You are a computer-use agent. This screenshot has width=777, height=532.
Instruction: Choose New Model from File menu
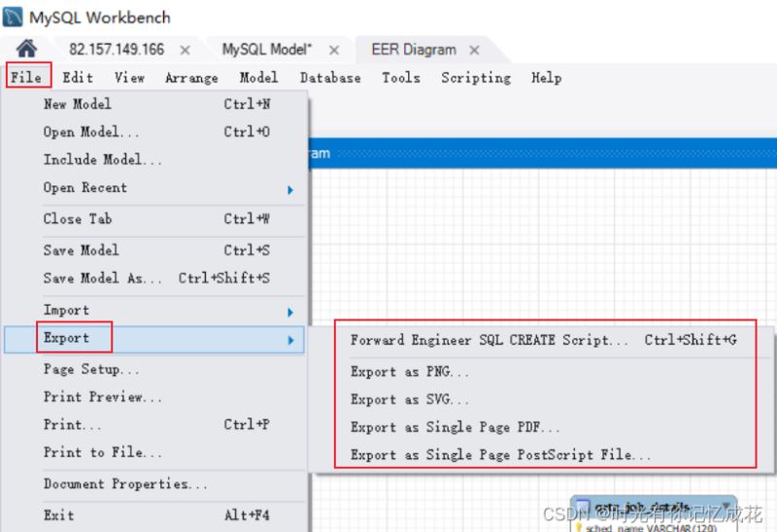(x=154, y=104)
